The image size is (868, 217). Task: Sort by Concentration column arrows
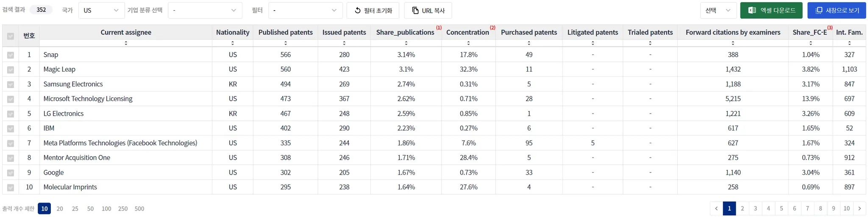point(468,43)
